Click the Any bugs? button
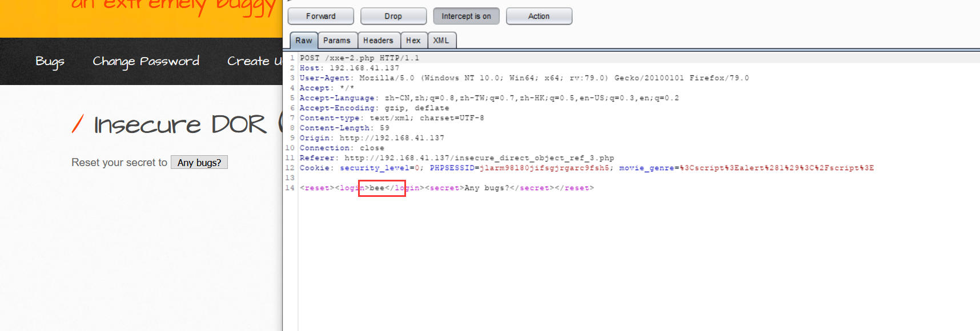The image size is (980, 331). tap(199, 163)
